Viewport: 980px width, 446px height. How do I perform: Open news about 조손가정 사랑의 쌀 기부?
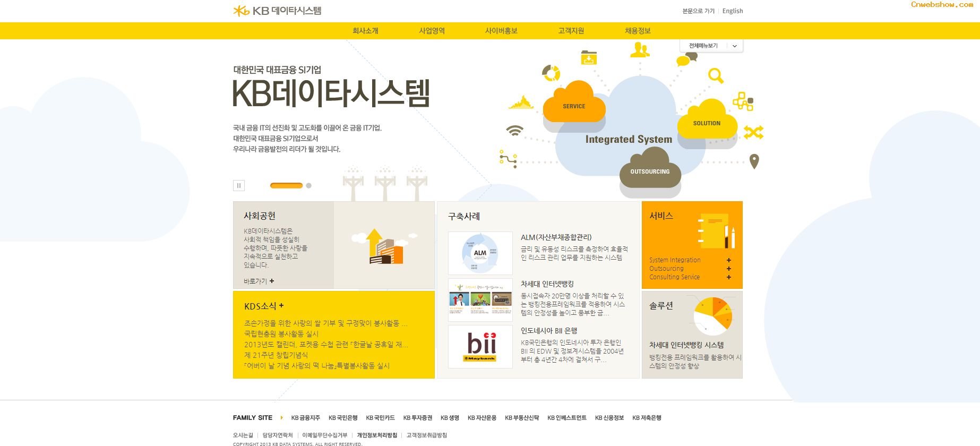pyautogui.click(x=326, y=323)
